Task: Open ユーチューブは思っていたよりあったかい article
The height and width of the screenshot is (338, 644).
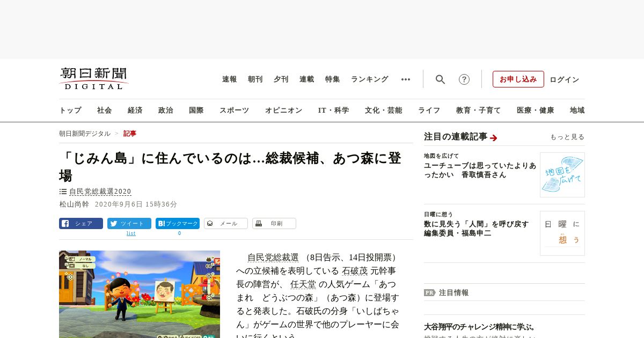Action: [480, 170]
